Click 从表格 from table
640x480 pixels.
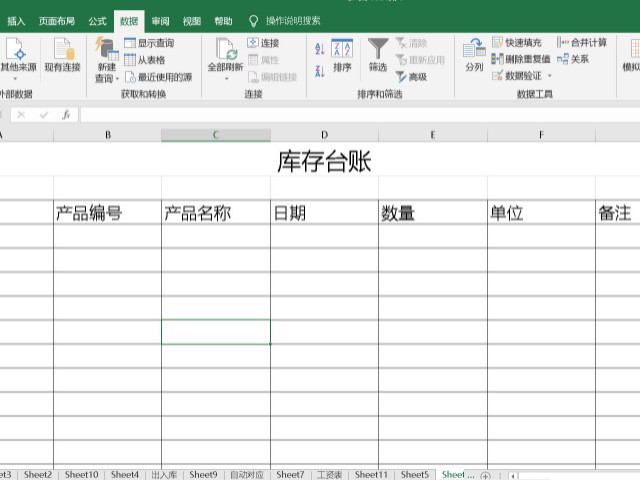pyautogui.click(x=144, y=60)
